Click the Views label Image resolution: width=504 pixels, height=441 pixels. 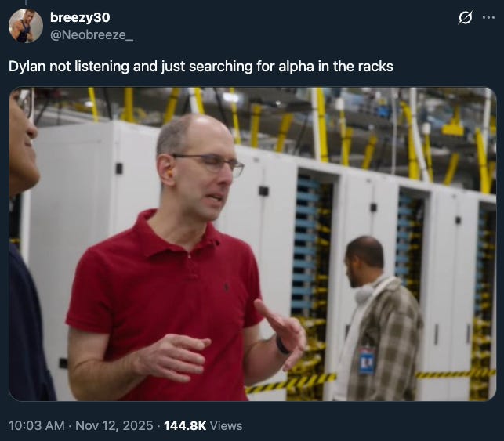[x=226, y=425]
